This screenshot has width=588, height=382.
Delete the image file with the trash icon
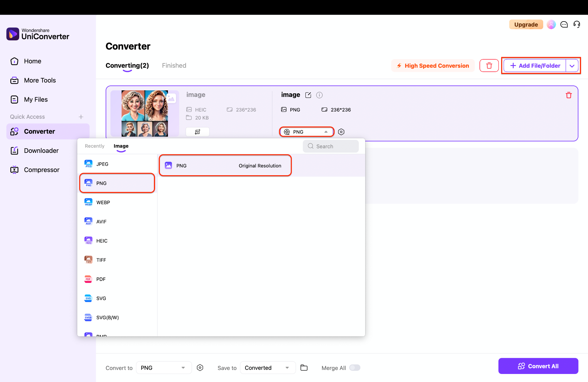[x=569, y=95]
